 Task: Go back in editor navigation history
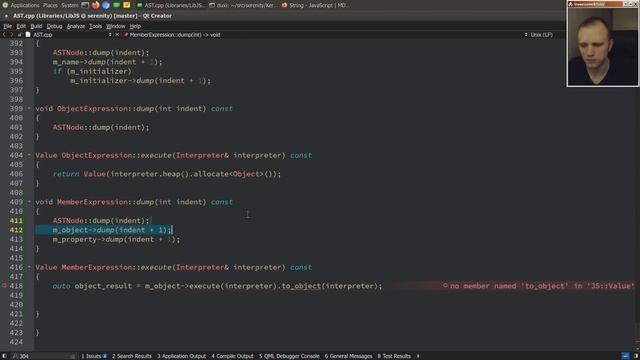[x=4, y=35]
